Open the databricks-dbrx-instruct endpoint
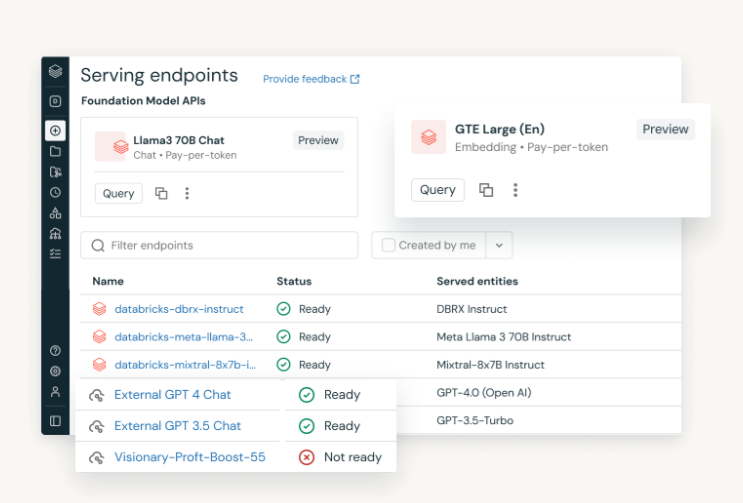 pos(179,309)
